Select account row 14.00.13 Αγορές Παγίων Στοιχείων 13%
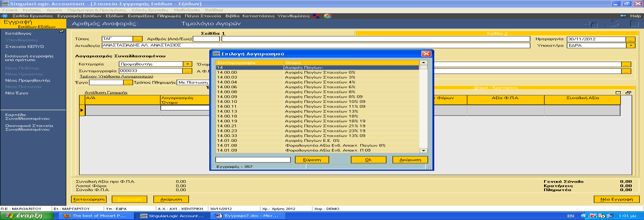 tap(318, 111)
